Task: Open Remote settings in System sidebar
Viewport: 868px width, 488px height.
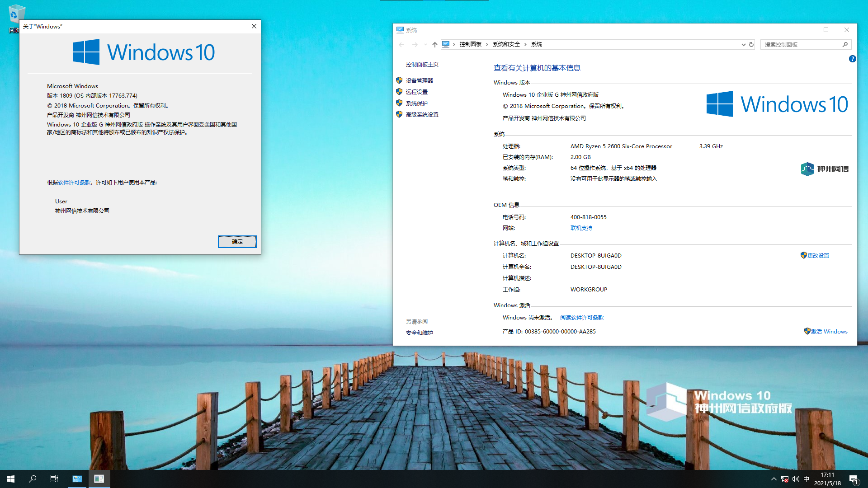Action: [416, 92]
